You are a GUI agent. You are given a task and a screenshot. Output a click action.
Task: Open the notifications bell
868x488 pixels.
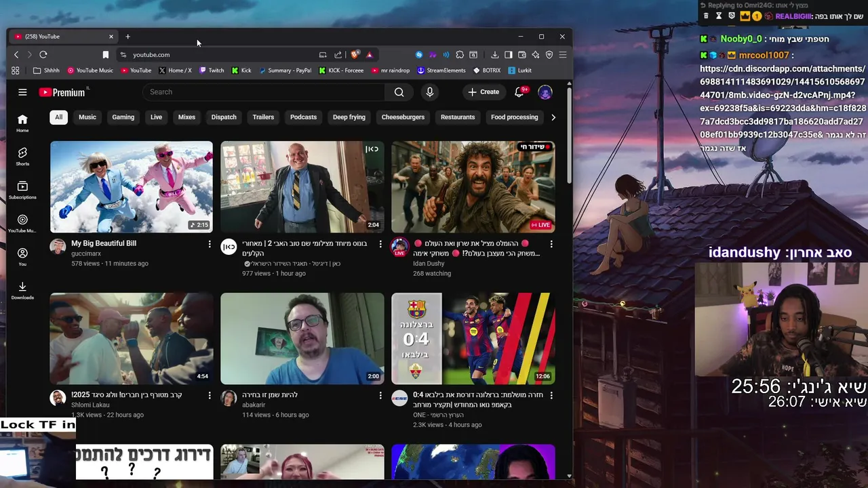(519, 92)
